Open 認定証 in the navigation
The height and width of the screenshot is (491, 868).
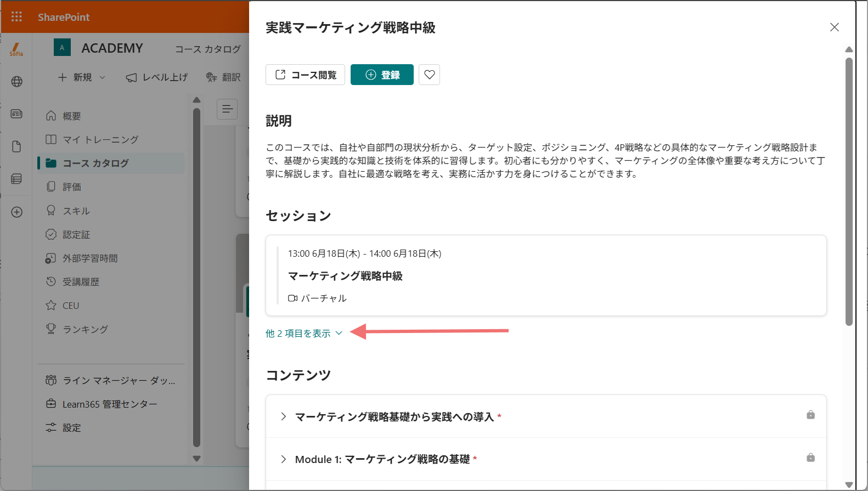coord(111,234)
